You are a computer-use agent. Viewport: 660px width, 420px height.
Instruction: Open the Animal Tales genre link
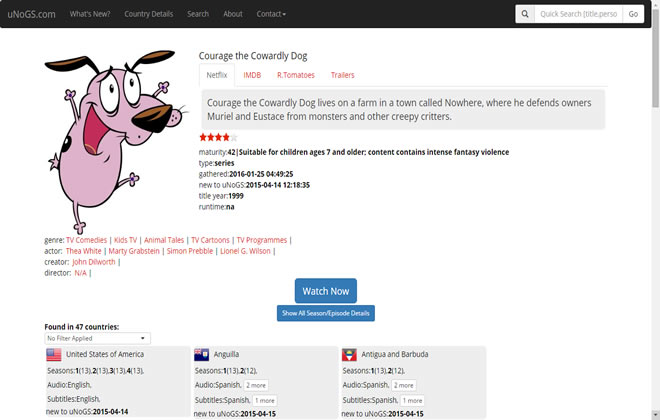tap(164, 240)
